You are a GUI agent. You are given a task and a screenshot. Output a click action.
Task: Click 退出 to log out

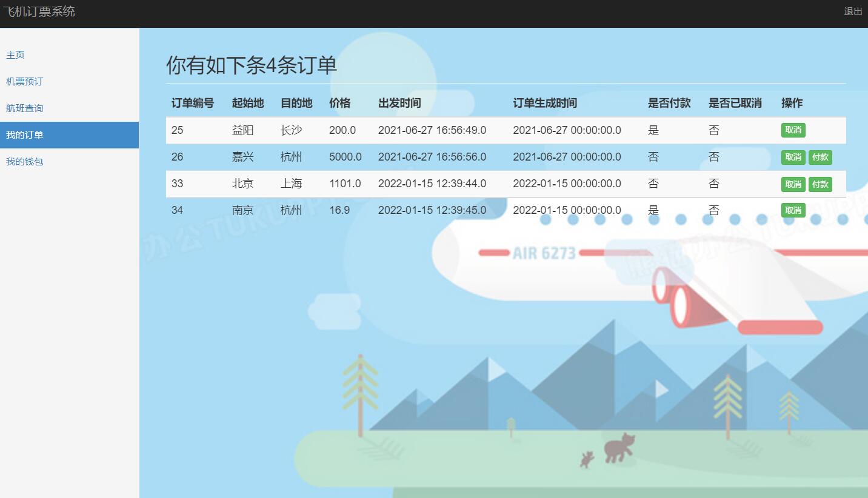[853, 11]
